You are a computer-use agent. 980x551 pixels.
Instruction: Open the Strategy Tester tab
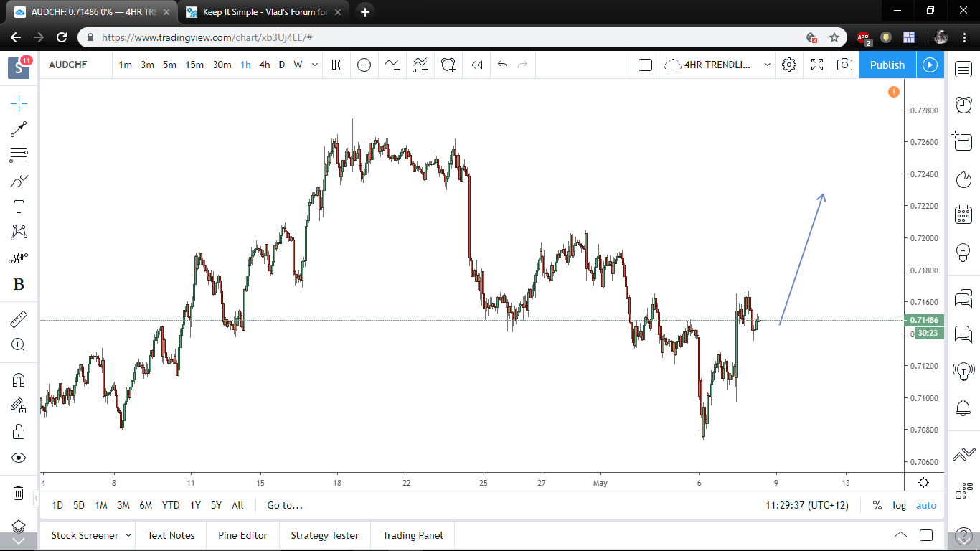coord(324,535)
